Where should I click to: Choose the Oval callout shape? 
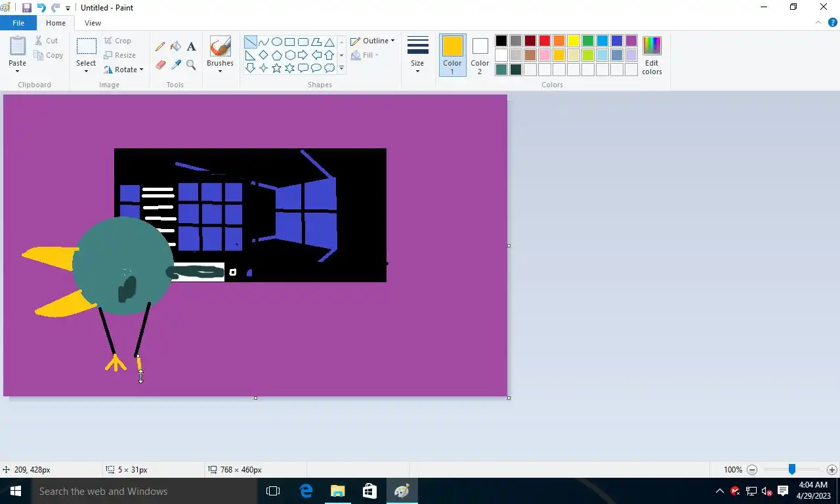(x=316, y=68)
